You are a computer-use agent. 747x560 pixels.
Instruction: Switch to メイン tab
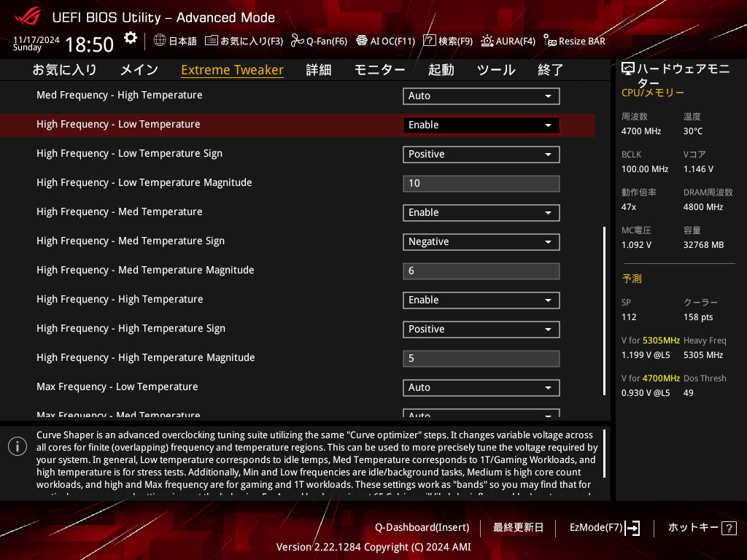point(139,70)
